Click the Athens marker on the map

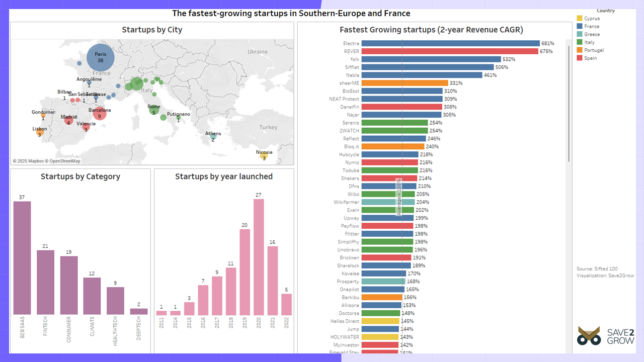pyautogui.click(x=213, y=136)
